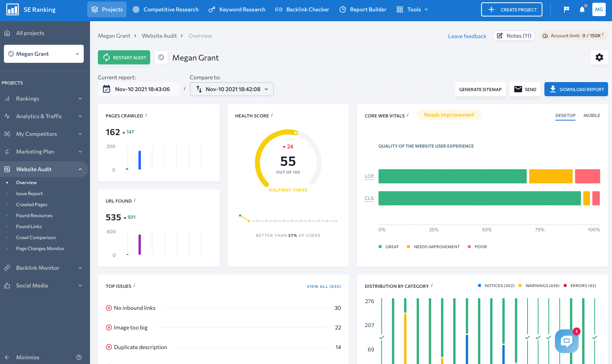Open the Megan Grant project selector

pyautogui.click(x=44, y=54)
